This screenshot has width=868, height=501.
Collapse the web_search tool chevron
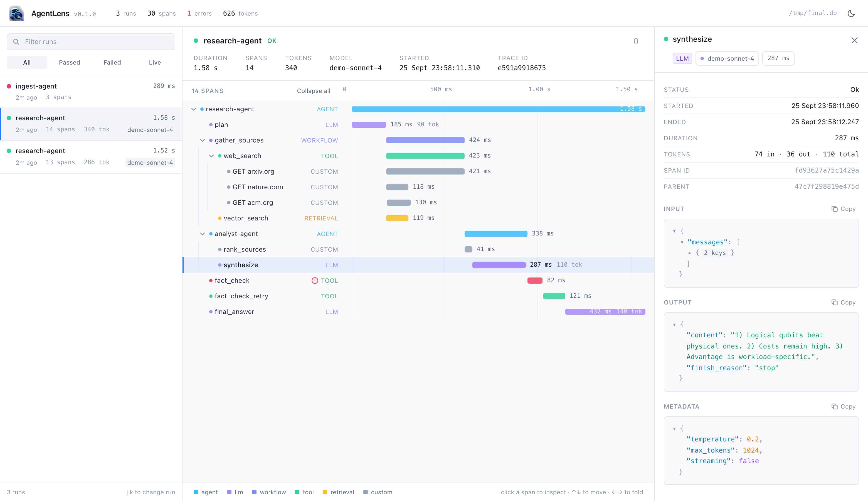211,156
